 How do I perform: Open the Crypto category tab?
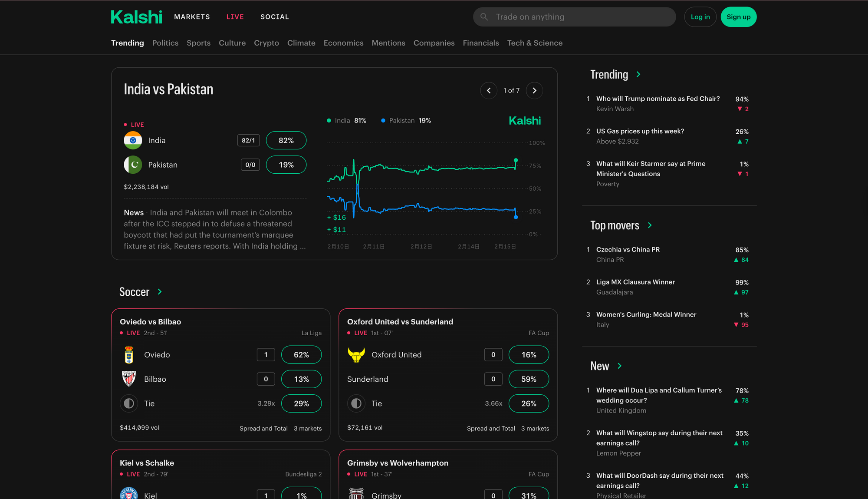pyautogui.click(x=266, y=43)
